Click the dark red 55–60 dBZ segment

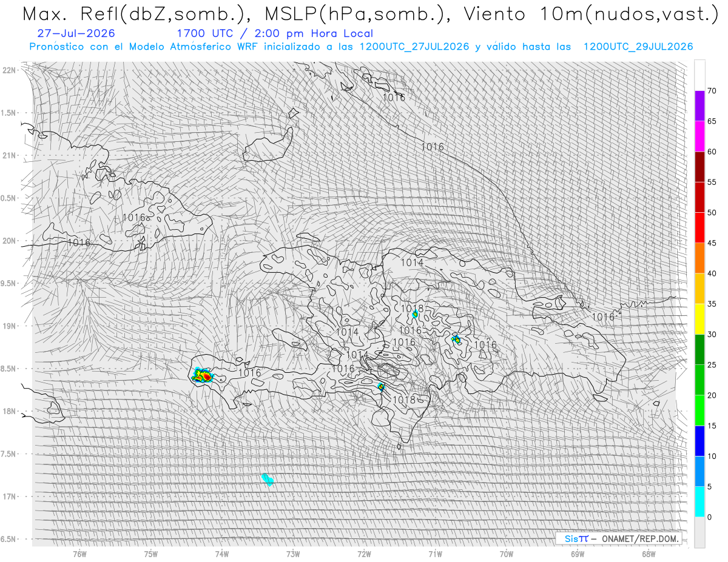pyautogui.click(x=699, y=167)
